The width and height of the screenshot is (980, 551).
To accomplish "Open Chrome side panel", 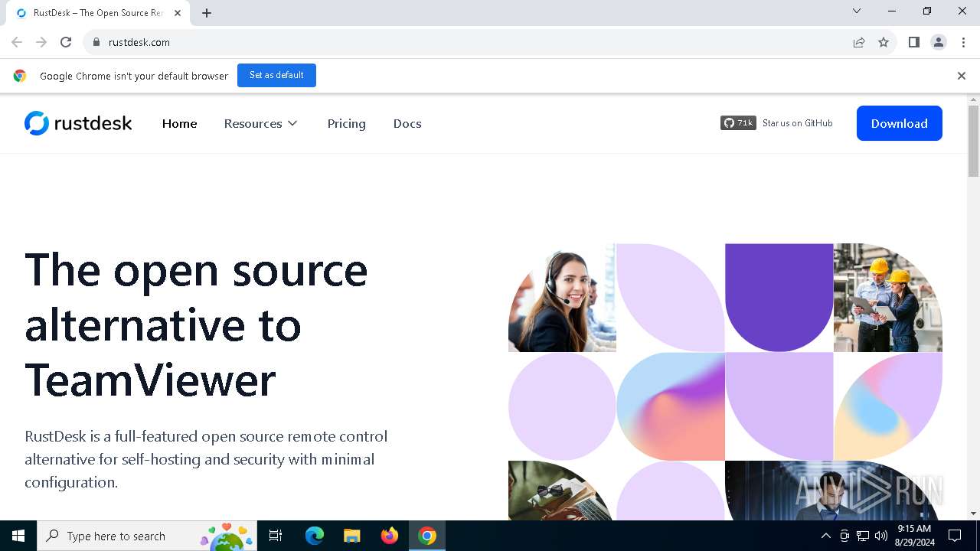I will (913, 42).
